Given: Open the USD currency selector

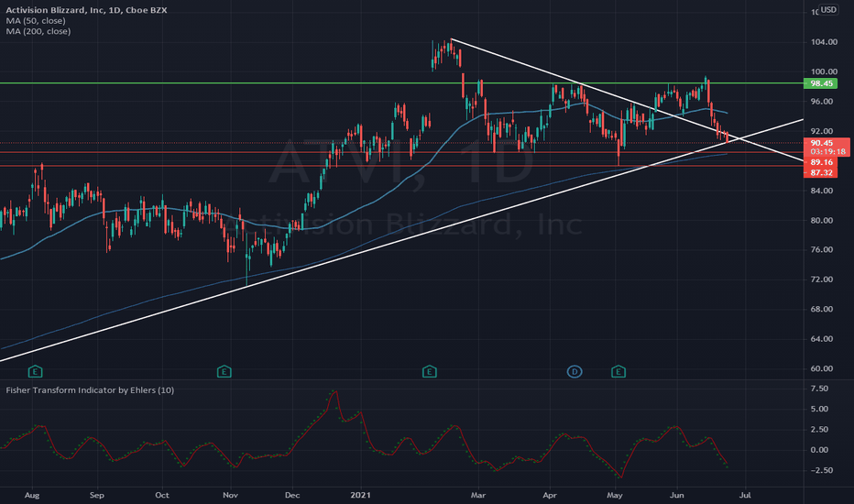Looking at the screenshot, I should pos(828,10).
